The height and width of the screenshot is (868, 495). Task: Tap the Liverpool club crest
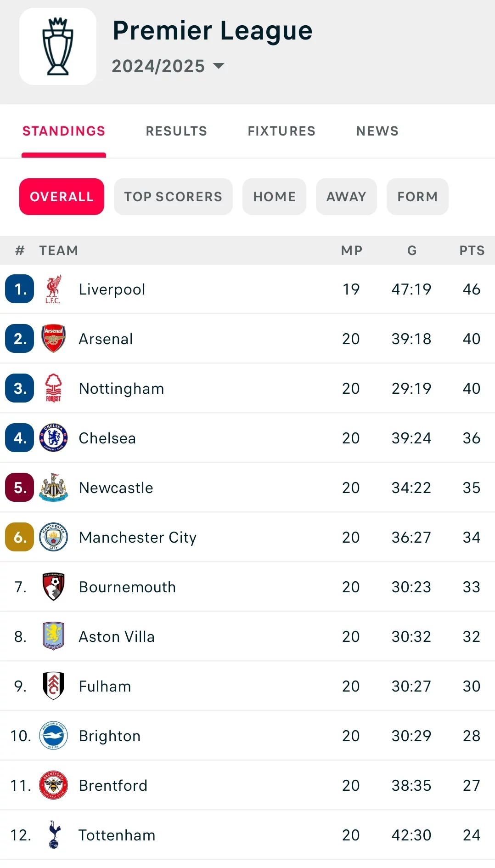pyautogui.click(x=53, y=289)
